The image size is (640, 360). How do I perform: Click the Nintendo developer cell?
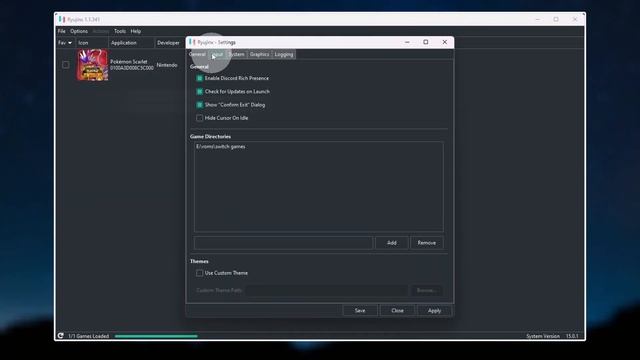click(x=167, y=65)
